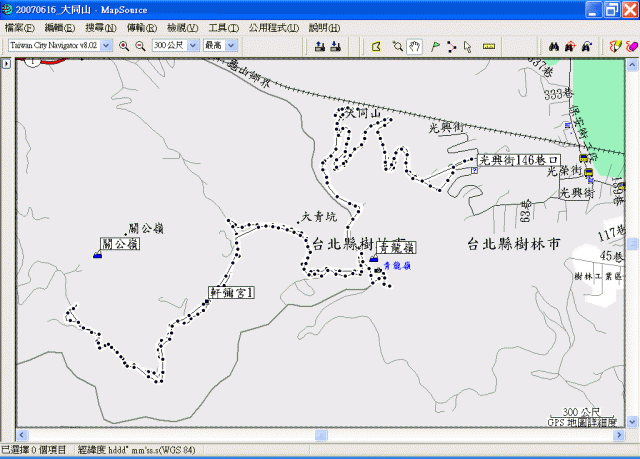
Task: Open the 最高 detail level dropdown
Action: [x=231, y=45]
